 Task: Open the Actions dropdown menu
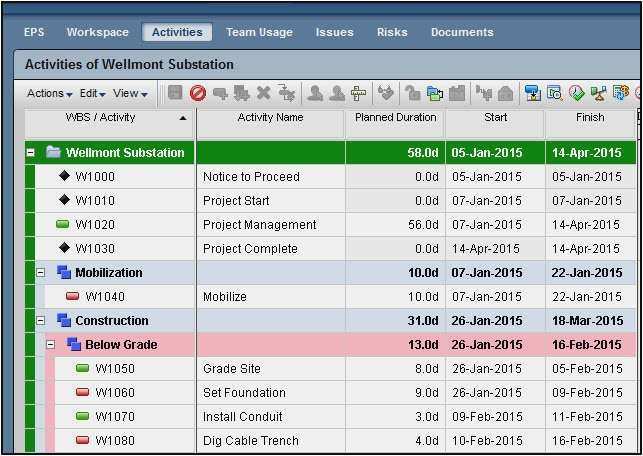49,94
